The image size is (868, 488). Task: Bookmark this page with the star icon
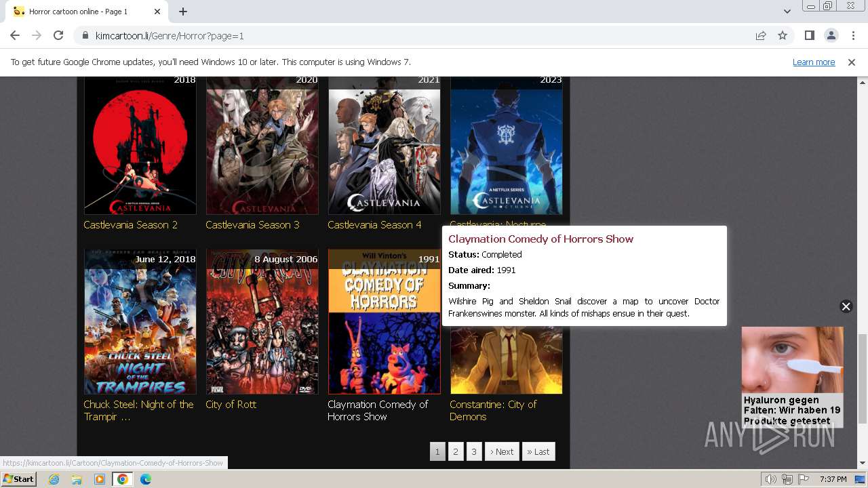click(783, 35)
